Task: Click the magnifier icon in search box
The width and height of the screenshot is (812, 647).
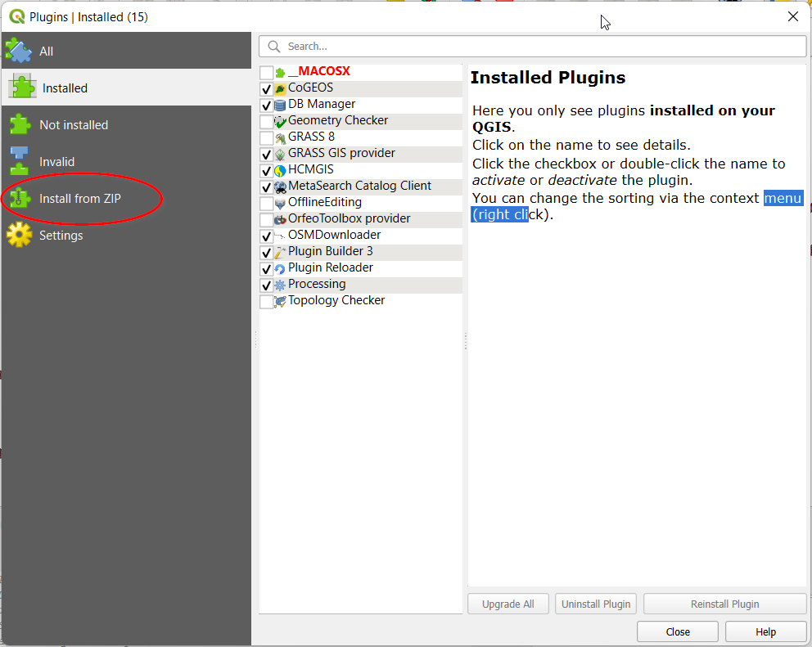Action: coord(274,47)
